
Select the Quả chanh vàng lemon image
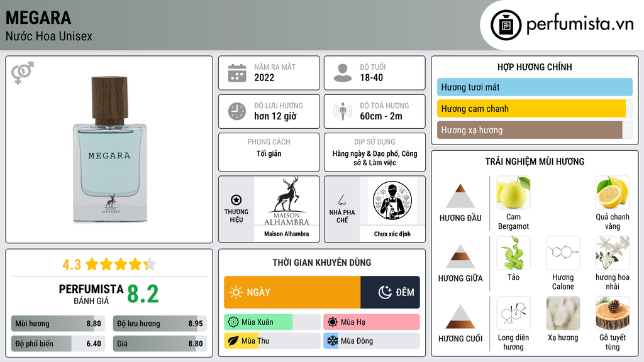(x=613, y=192)
